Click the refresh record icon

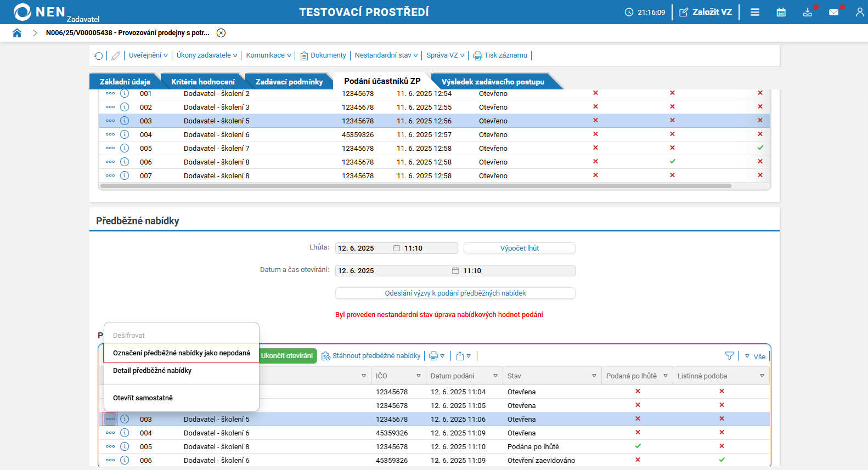click(99, 55)
